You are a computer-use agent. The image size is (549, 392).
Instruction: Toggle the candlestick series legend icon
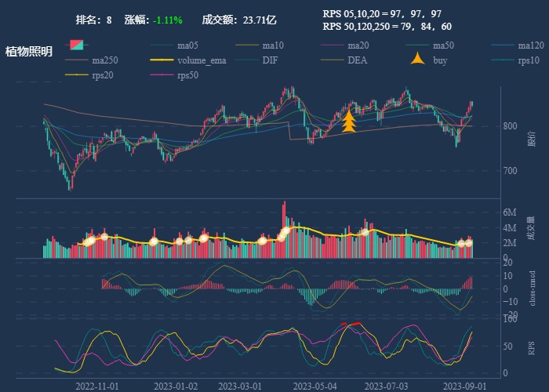79,45
